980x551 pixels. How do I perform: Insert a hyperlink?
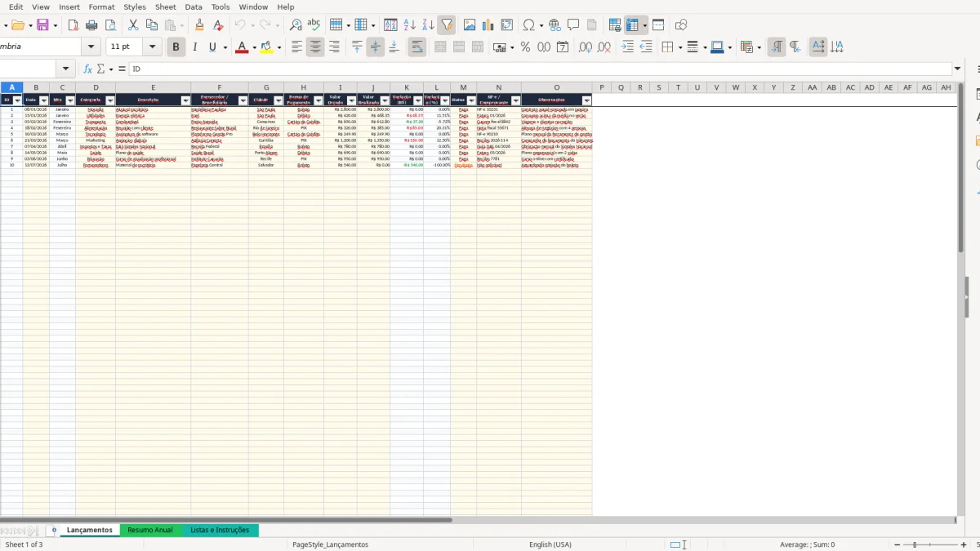(555, 25)
